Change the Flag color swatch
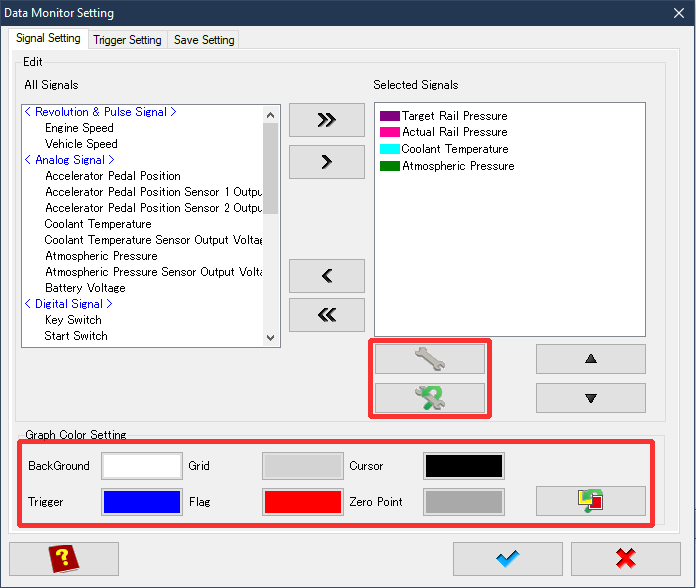 coord(303,502)
